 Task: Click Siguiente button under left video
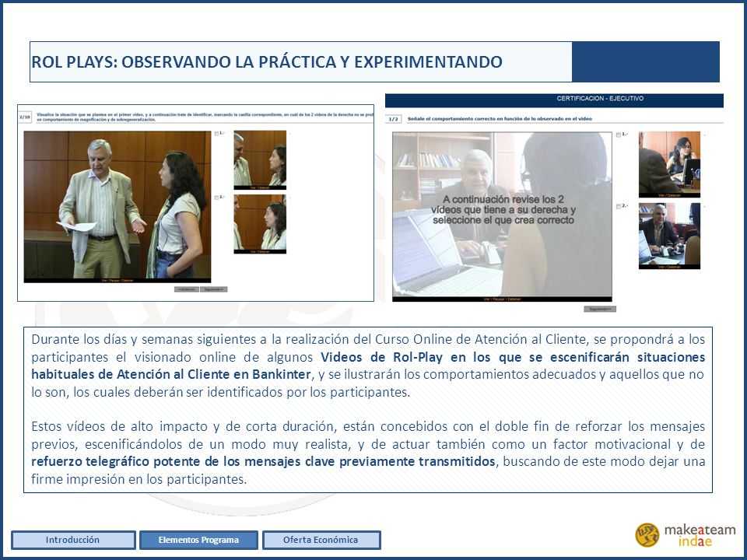coord(213,289)
